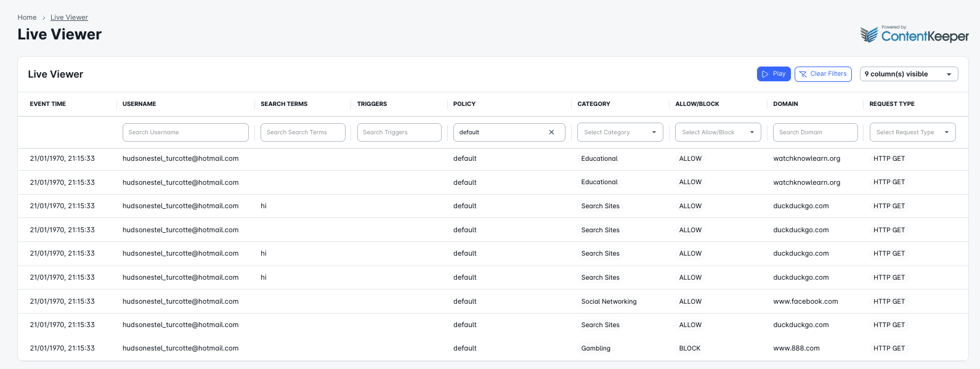Click the Live Viewer breadcrumb link
Screen dimensions: 980x369
pos(69,17)
